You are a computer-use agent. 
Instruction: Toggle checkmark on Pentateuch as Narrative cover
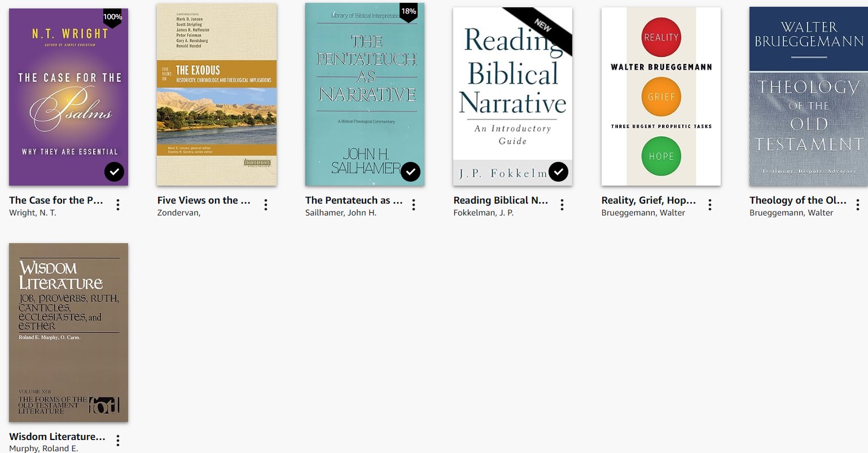410,172
